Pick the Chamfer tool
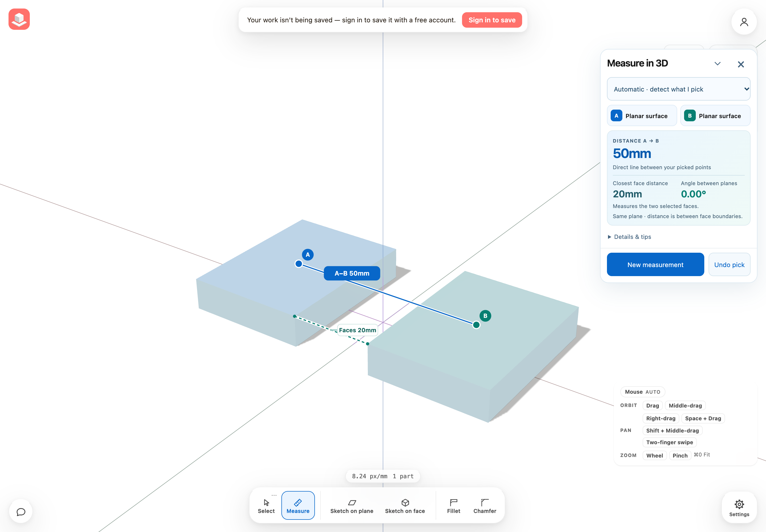The image size is (766, 532). pos(485,506)
